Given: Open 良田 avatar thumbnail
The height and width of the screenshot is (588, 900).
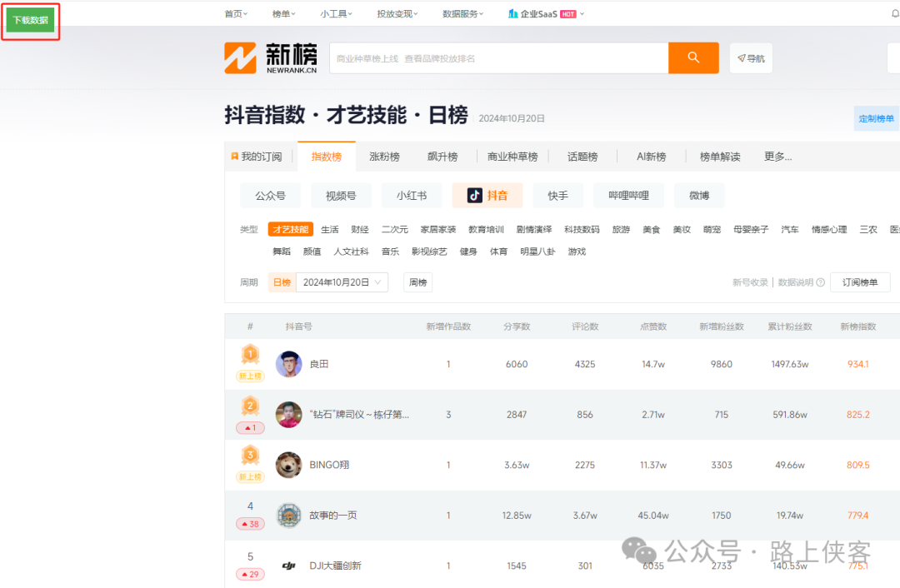Looking at the screenshot, I should click(288, 364).
